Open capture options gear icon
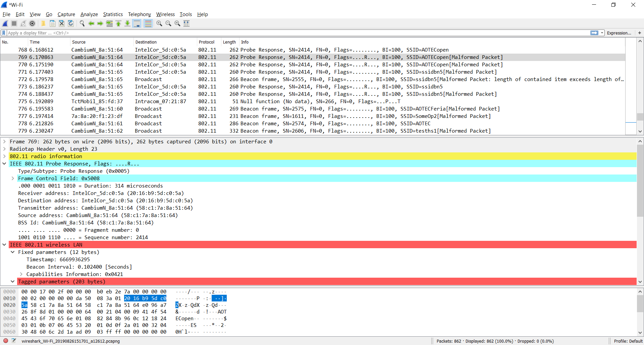This screenshot has width=644, height=345. 32,23
